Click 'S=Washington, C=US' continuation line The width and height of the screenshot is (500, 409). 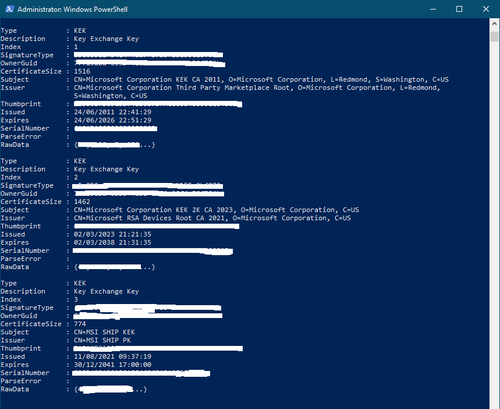[x=110, y=96]
